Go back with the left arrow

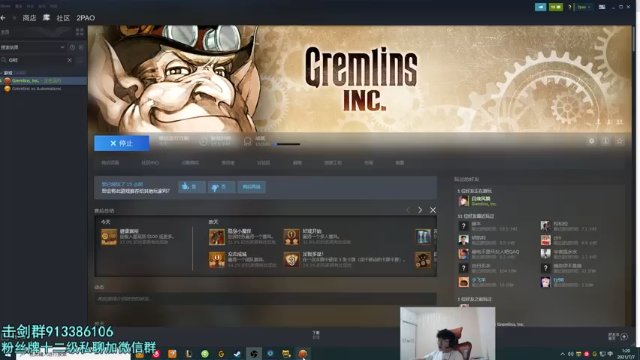3,18
